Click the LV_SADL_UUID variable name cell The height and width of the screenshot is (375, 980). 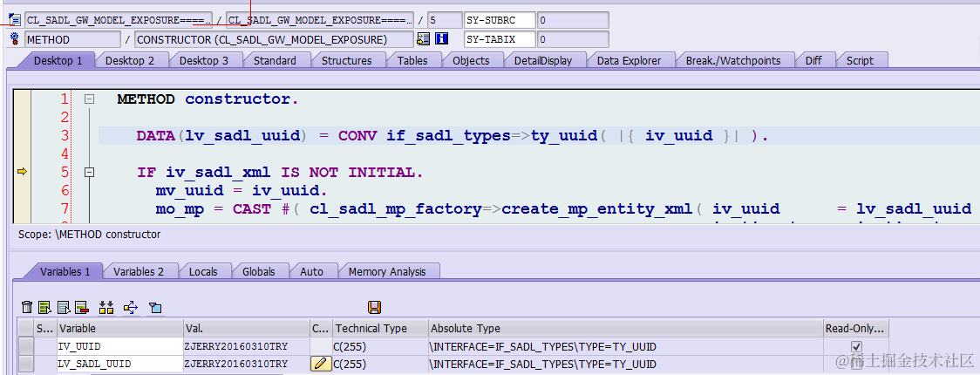(x=120, y=364)
